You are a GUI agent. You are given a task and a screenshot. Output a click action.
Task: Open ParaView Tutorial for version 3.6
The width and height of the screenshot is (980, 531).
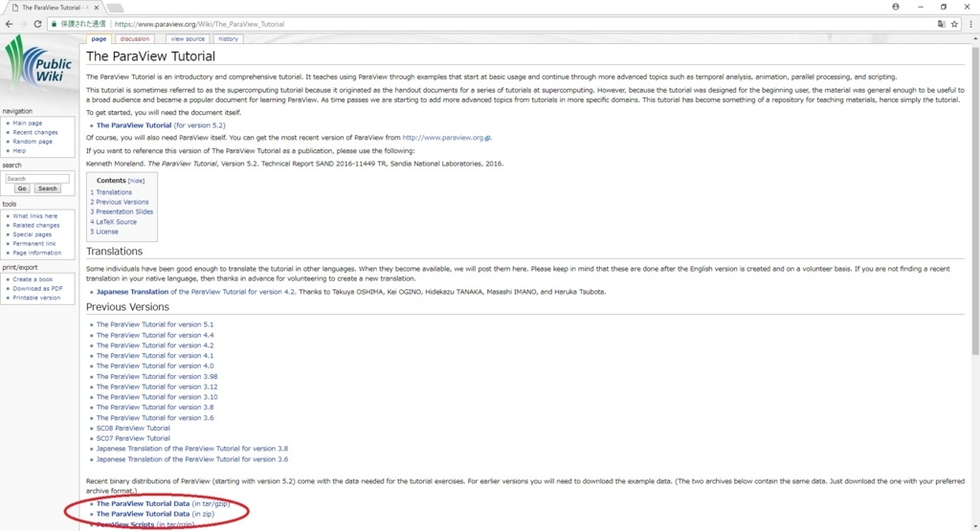(x=154, y=418)
